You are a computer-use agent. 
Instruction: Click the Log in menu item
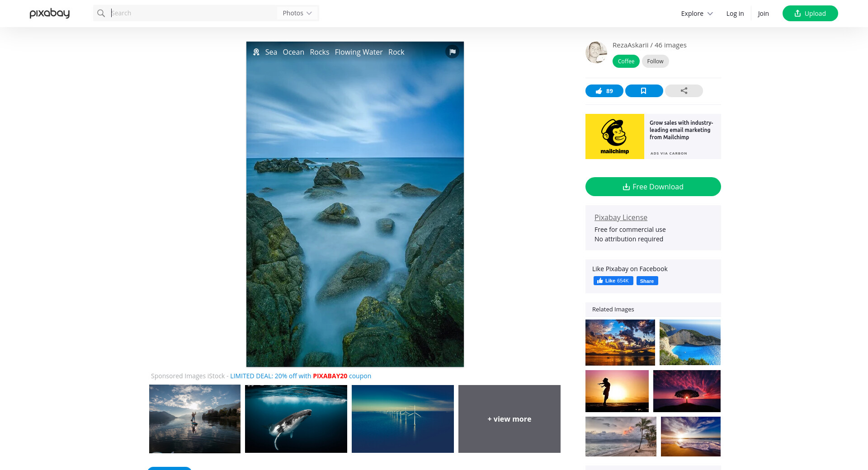pyautogui.click(x=735, y=14)
